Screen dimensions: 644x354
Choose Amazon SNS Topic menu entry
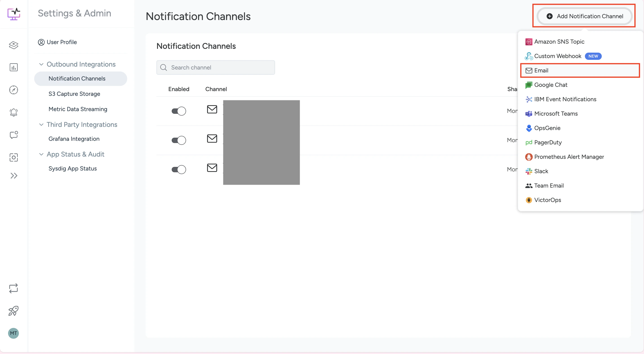580,42
